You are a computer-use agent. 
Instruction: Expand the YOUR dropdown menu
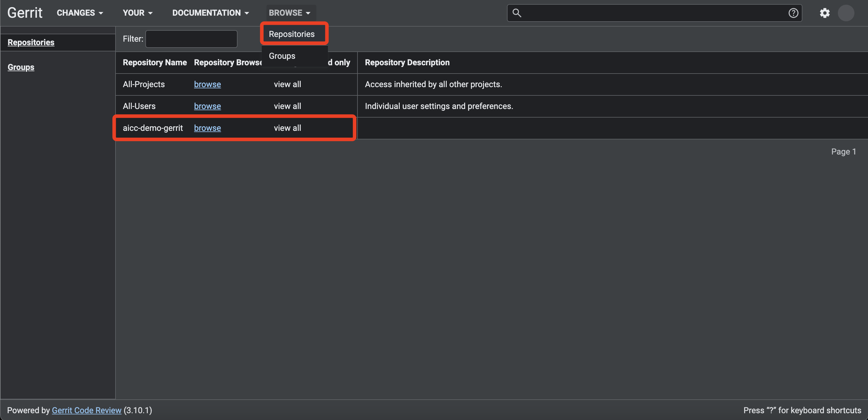point(137,13)
